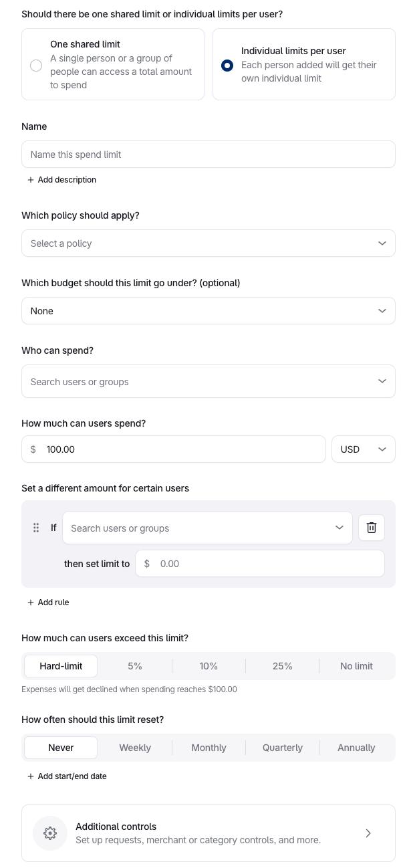Choose the Hard-limit exceed option
405x868 pixels.
click(x=61, y=666)
